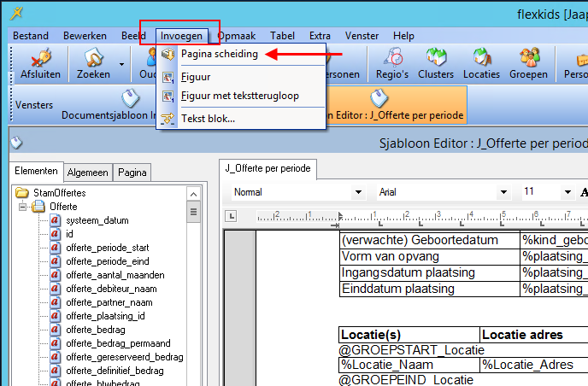Image resolution: width=588 pixels, height=386 pixels.
Task: Open the Regio's toolbar icon
Action: click(395, 65)
